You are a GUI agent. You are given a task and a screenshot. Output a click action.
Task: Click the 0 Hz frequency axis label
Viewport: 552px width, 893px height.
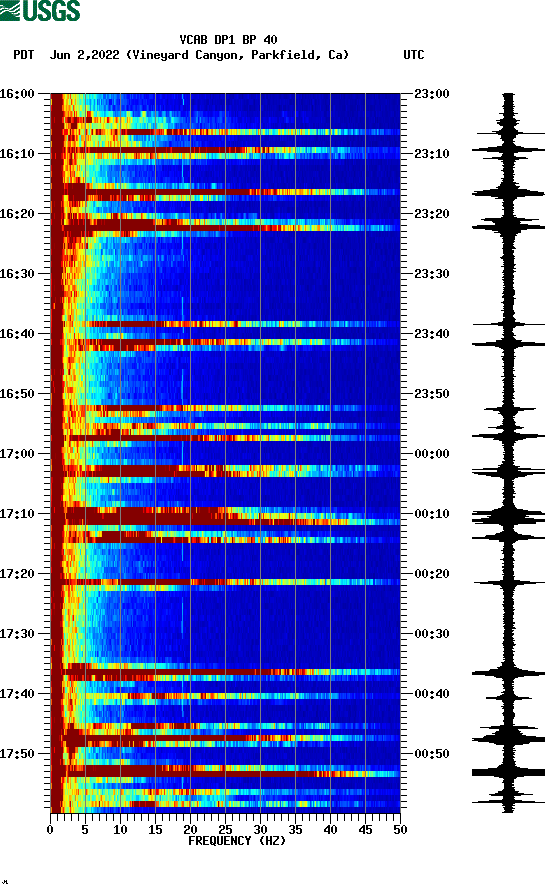[50, 830]
